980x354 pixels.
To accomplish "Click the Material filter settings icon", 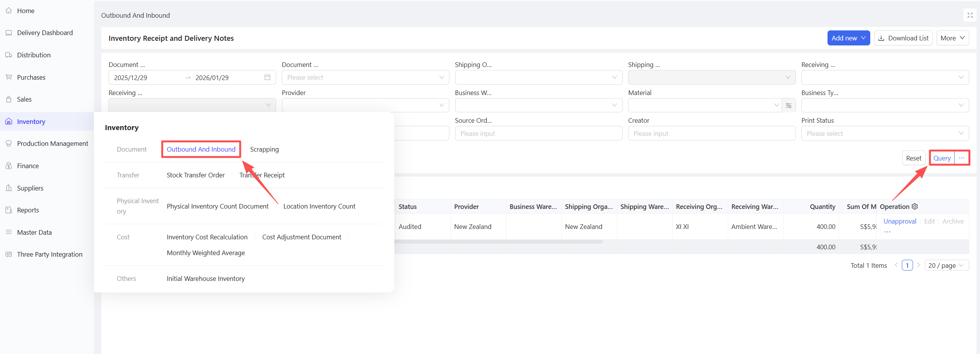I will 789,105.
